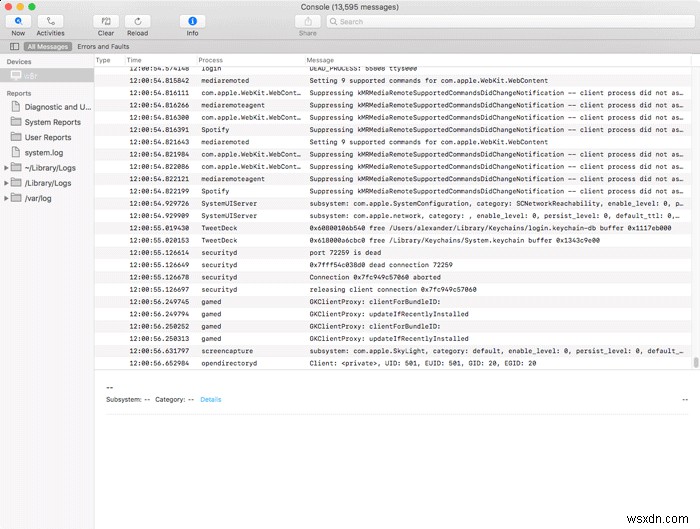700x529 pixels.
Task: Click the Now toolbar icon
Action: click(19, 21)
